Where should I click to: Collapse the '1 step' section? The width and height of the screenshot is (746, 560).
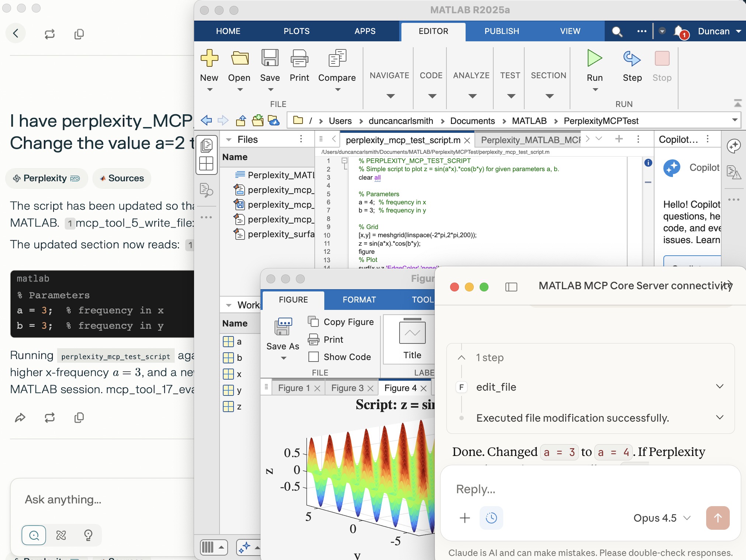pyautogui.click(x=461, y=357)
